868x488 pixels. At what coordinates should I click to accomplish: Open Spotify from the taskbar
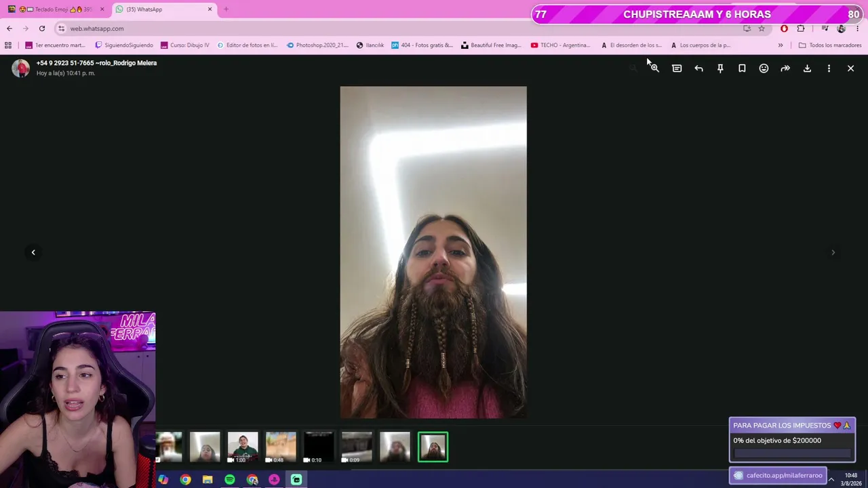pyautogui.click(x=230, y=480)
